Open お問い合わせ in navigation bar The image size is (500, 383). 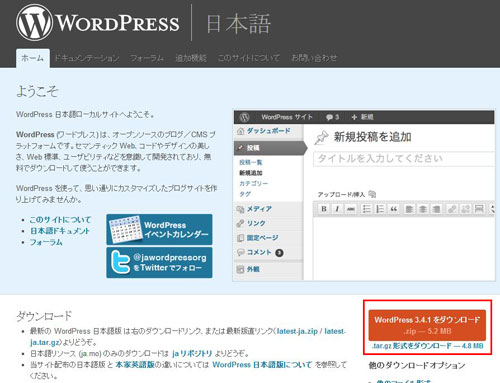point(314,58)
